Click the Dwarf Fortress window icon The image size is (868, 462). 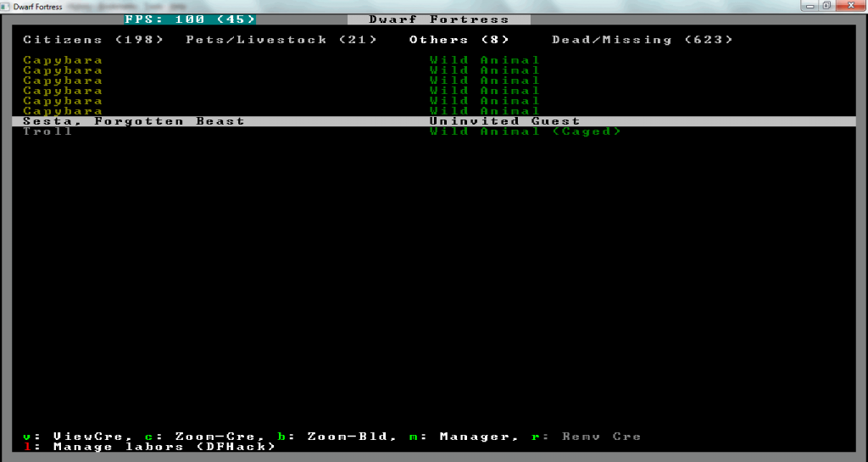pos(7,7)
